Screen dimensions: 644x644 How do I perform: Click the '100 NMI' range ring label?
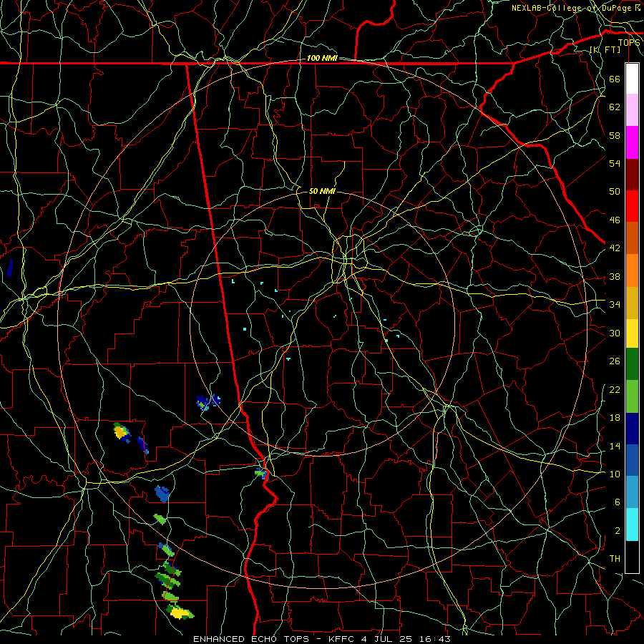pos(322,59)
